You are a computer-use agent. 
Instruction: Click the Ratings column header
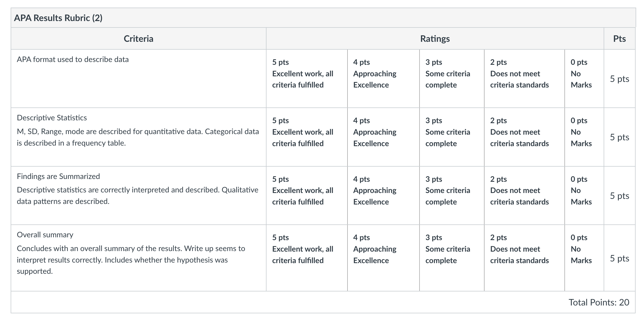tap(435, 38)
